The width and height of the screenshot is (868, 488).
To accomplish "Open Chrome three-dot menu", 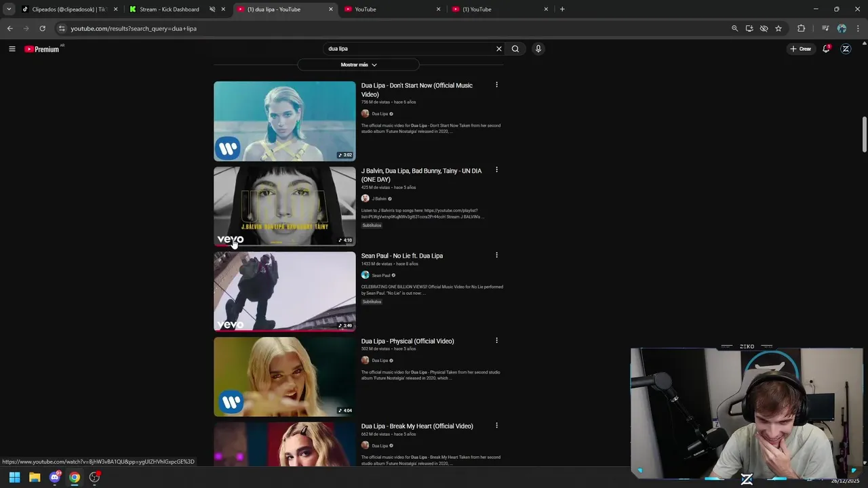I will 859,28.
